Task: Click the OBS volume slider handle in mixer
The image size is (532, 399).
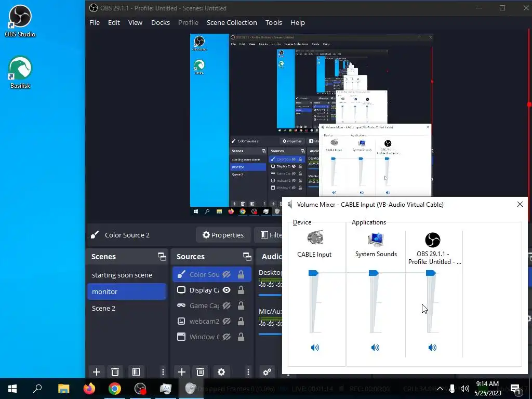Action: (x=431, y=273)
